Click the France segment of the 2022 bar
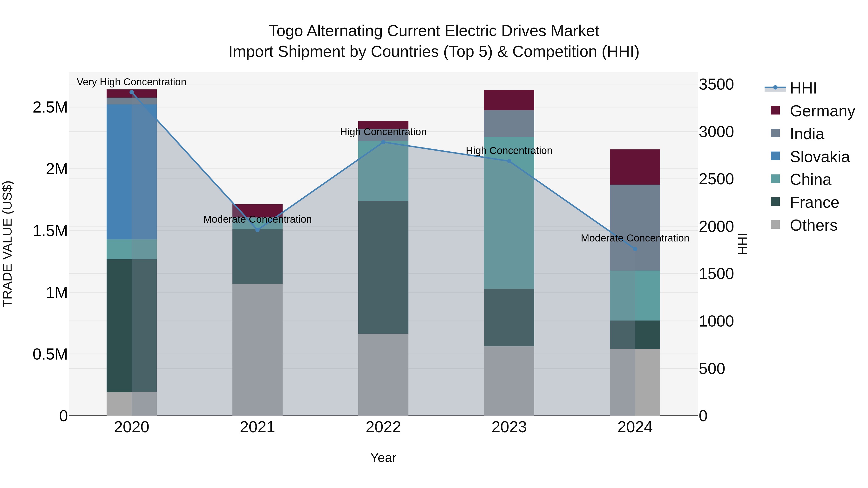The height and width of the screenshot is (488, 868). [x=383, y=267]
